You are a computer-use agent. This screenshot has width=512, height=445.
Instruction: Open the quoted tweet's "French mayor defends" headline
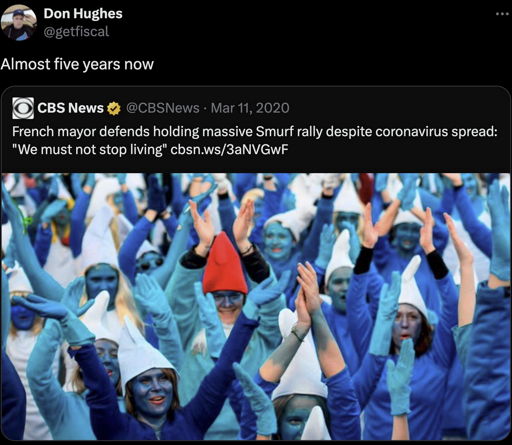click(x=255, y=140)
